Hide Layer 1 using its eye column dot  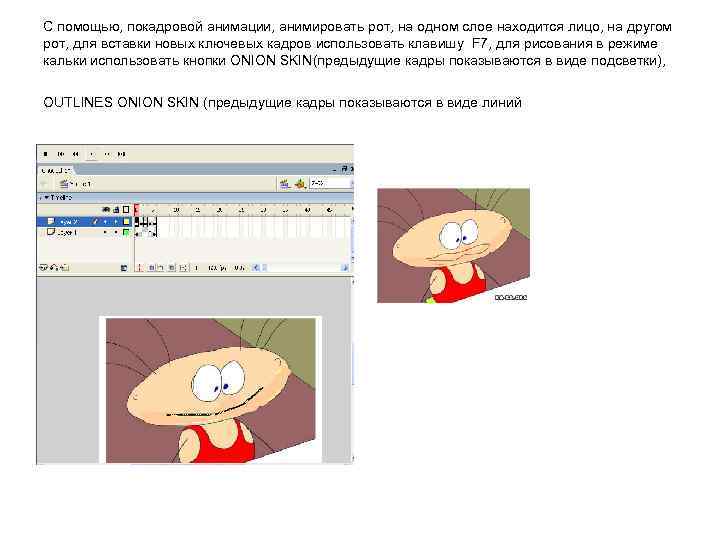(106, 232)
